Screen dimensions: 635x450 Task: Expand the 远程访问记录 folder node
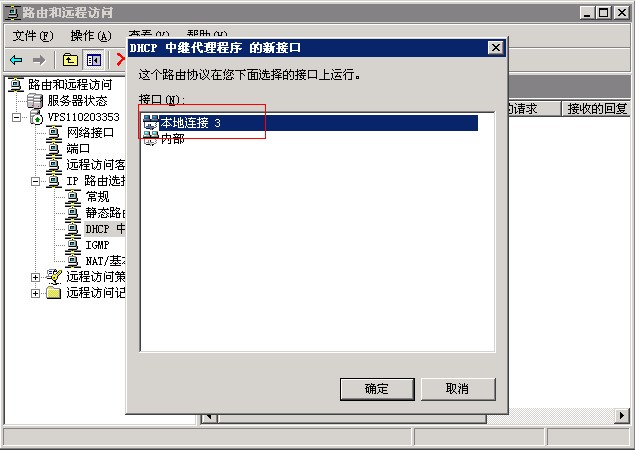(35, 294)
